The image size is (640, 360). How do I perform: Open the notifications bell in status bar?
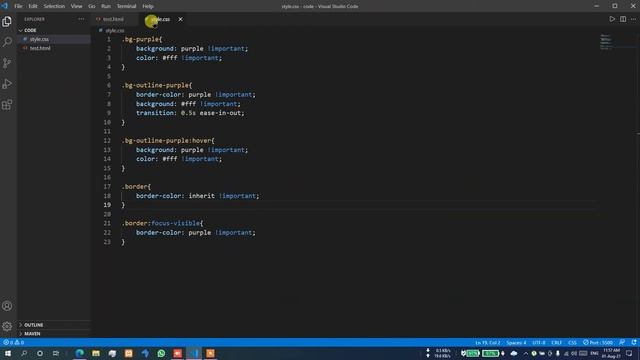click(633, 342)
